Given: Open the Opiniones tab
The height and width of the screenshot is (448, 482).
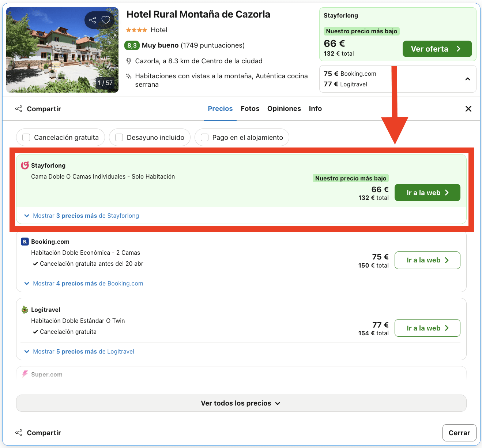Looking at the screenshot, I should click(x=284, y=109).
